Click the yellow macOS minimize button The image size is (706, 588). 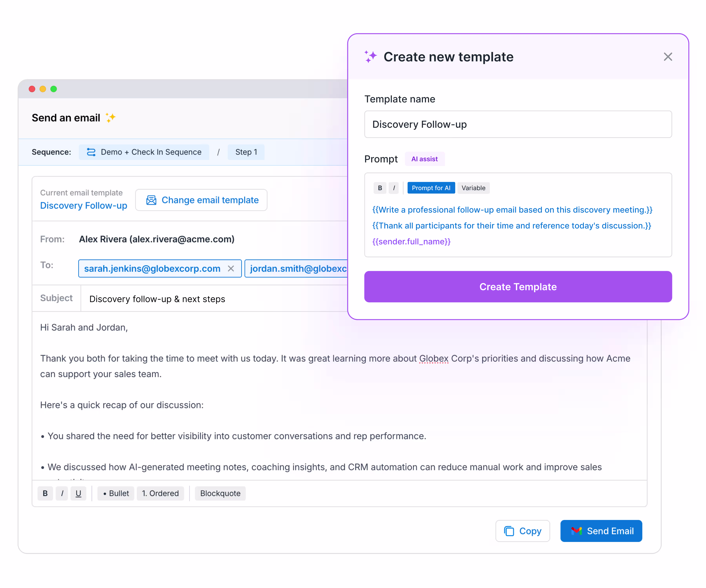click(x=43, y=89)
